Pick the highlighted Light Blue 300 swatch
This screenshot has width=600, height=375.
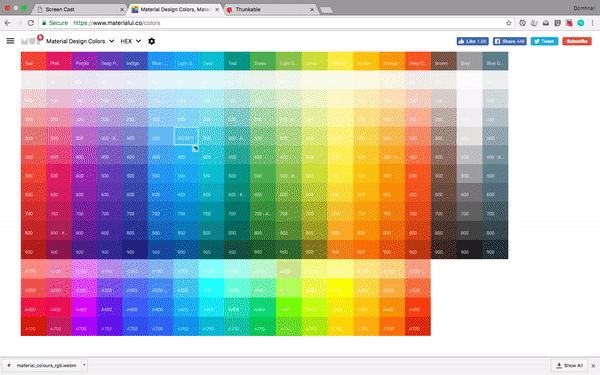(186, 137)
